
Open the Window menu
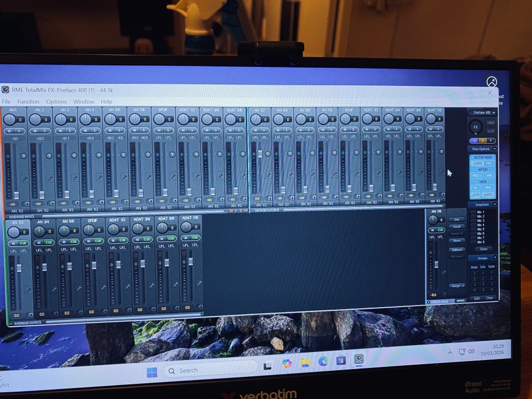pyautogui.click(x=84, y=101)
